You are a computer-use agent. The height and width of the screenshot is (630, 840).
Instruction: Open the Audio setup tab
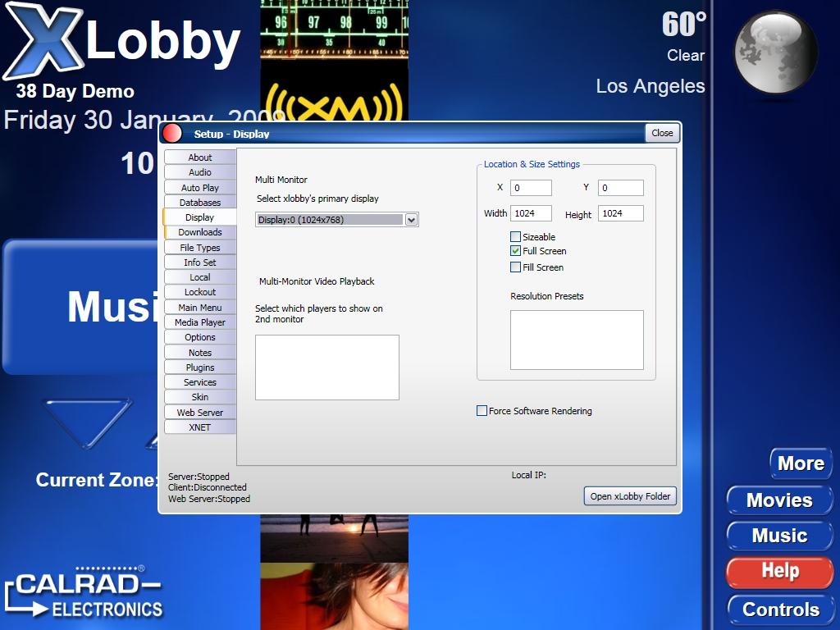[200, 172]
